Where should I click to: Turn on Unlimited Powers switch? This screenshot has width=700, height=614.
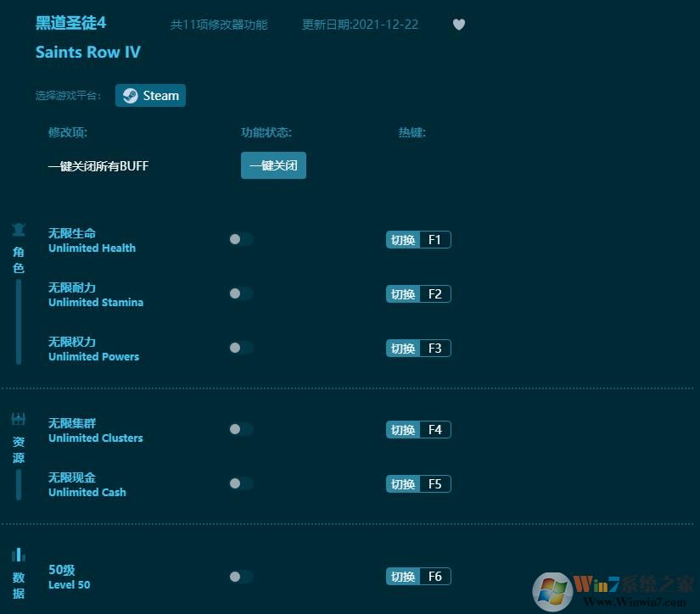(240, 348)
